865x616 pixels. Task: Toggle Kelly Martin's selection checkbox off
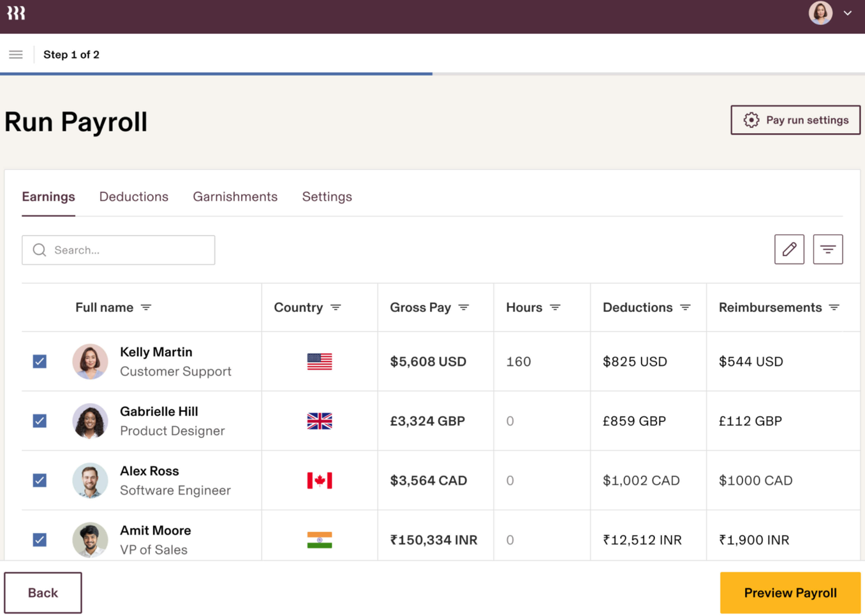tap(40, 361)
